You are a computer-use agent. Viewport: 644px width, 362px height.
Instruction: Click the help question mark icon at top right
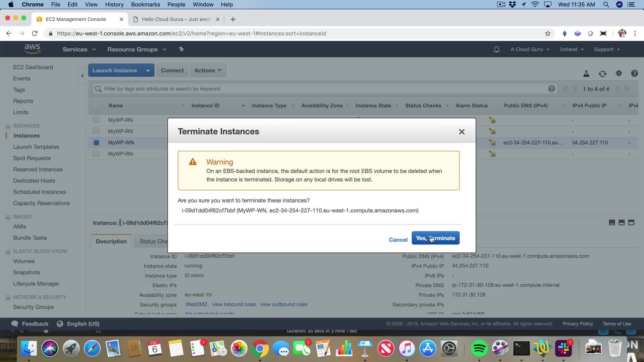(634, 73)
